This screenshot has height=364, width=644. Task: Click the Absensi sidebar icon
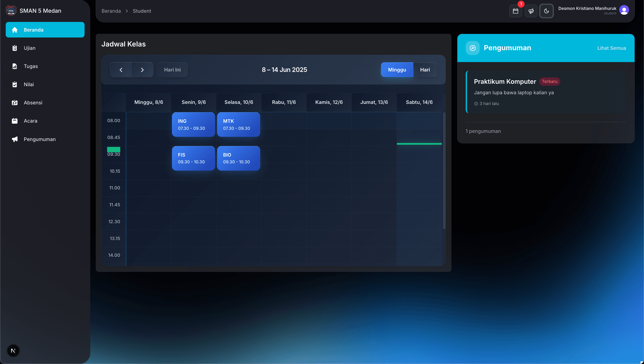pos(15,103)
